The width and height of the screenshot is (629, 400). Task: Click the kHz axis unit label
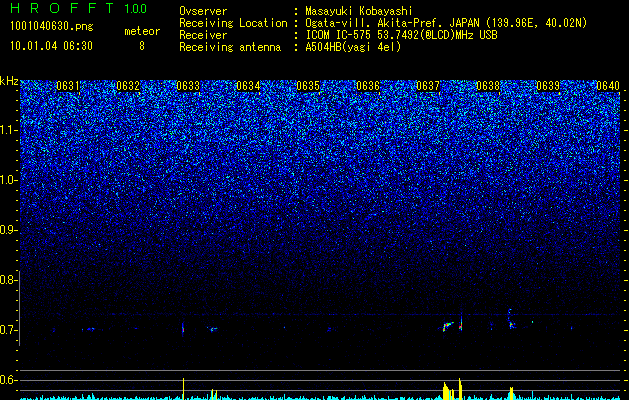coord(9,81)
